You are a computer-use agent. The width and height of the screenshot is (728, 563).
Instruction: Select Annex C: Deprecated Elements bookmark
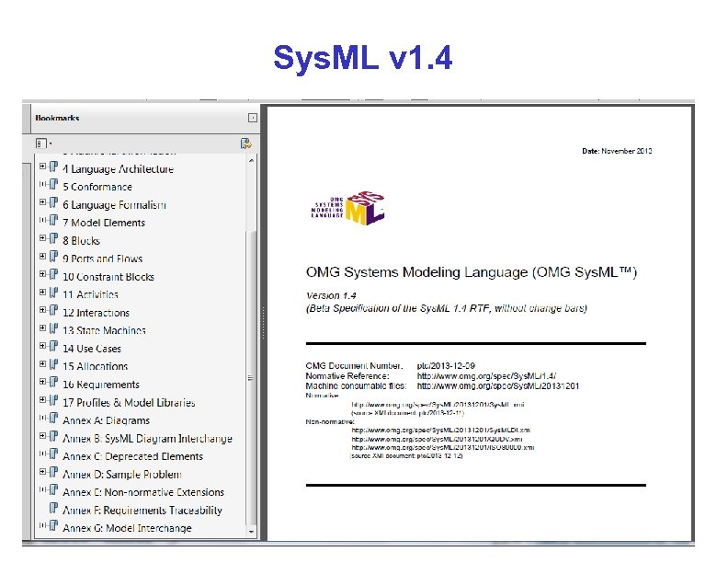(x=132, y=456)
